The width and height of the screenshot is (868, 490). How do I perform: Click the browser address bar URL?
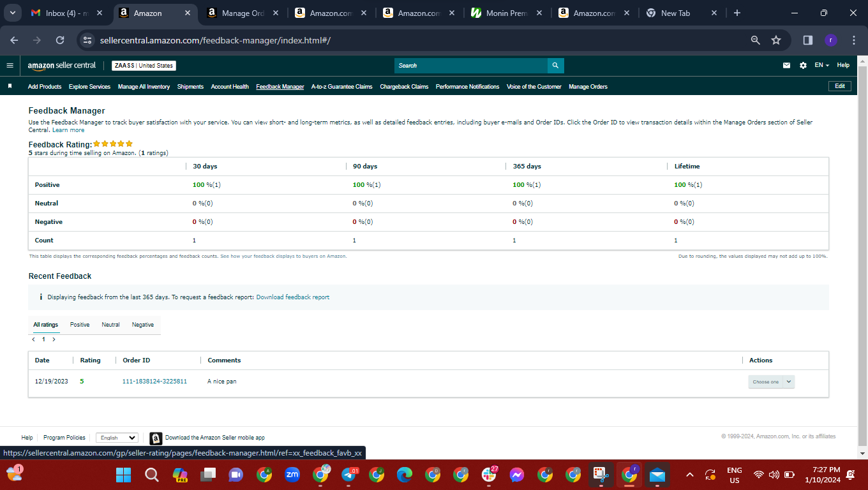pyautogui.click(x=215, y=40)
